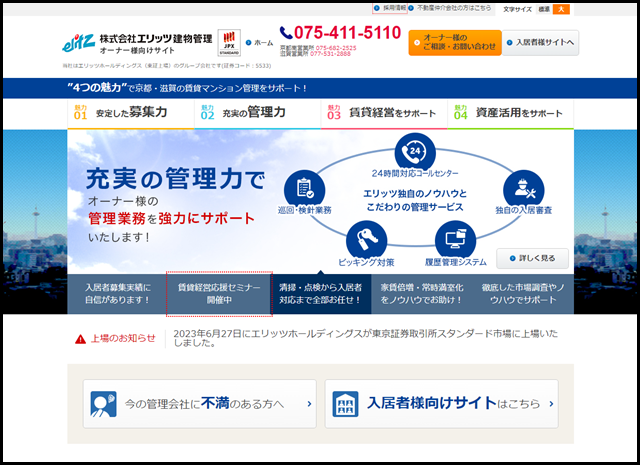
Task: Open 上場のお知らせ notice heading
Action: click(x=123, y=338)
